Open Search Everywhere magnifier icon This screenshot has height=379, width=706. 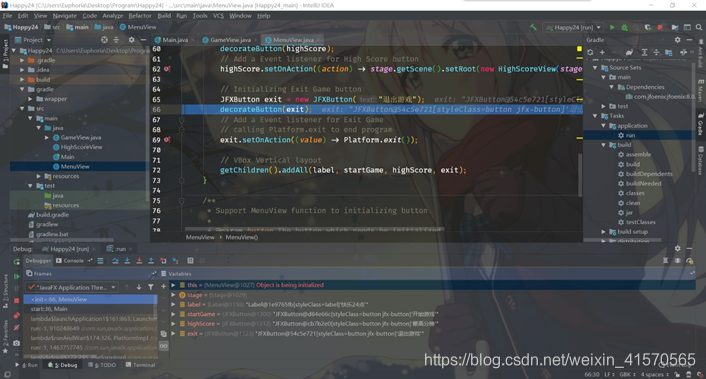click(x=699, y=27)
